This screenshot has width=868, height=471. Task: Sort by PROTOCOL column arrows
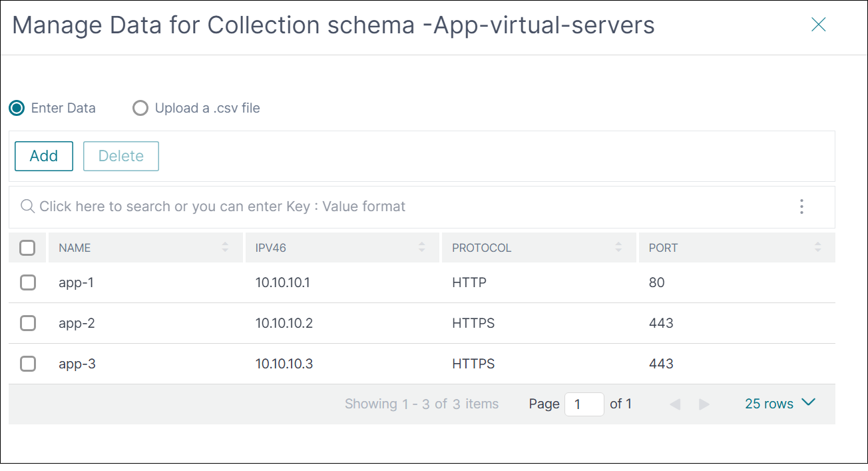pos(618,248)
